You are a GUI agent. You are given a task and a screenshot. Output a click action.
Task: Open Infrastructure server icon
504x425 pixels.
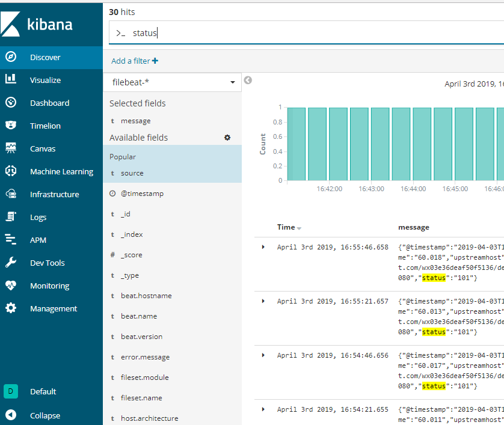pyautogui.click(x=11, y=194)
